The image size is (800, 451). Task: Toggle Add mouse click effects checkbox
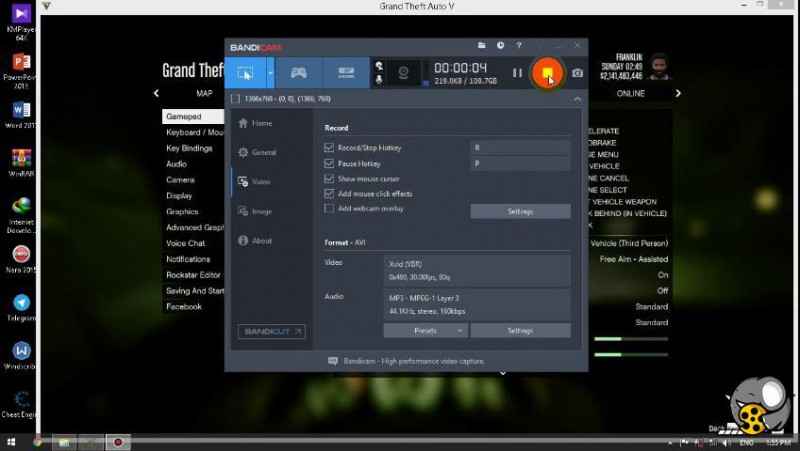pyautogui.click(x=329, y=193)
